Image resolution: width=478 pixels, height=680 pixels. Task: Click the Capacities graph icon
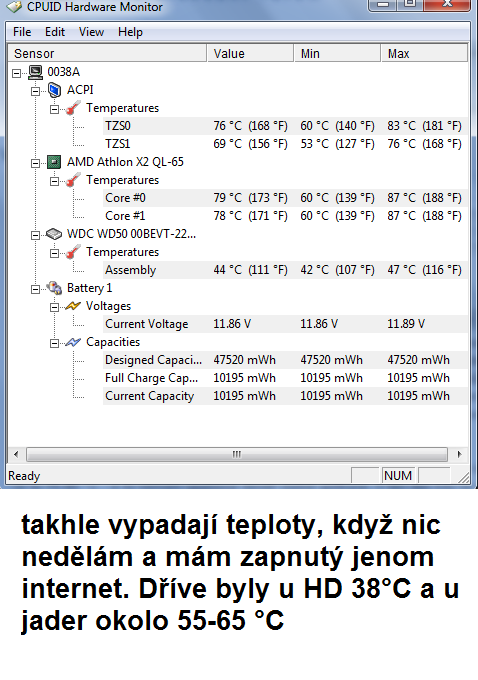(73, 342)
